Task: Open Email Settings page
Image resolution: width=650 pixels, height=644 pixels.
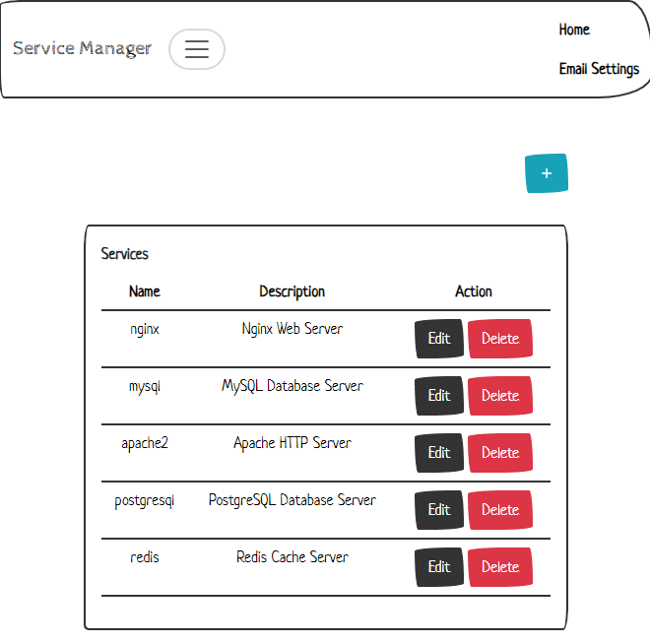Action: [599, 69]
